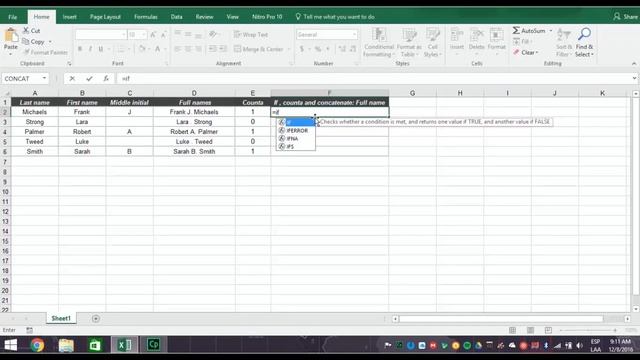This screenshot has height=360, width=640.
Task: Toggle Italic formatting
Action: (x=90, y=49)
